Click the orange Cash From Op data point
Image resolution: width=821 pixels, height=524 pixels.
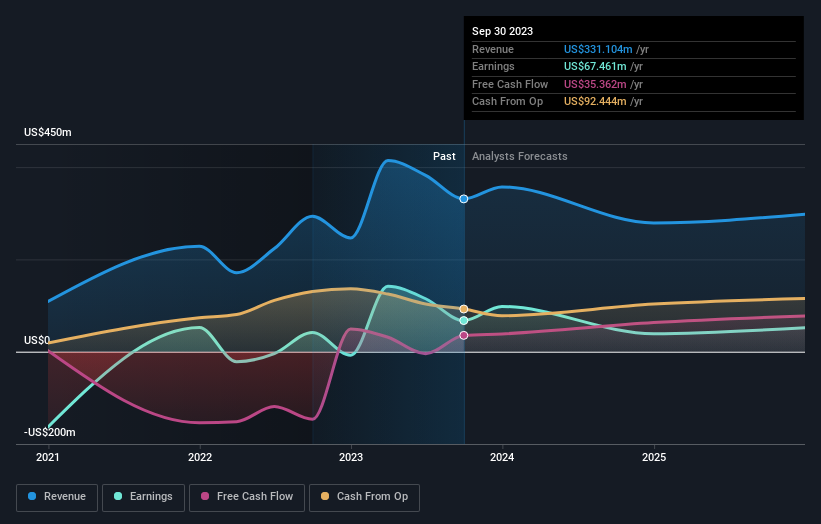464,309
